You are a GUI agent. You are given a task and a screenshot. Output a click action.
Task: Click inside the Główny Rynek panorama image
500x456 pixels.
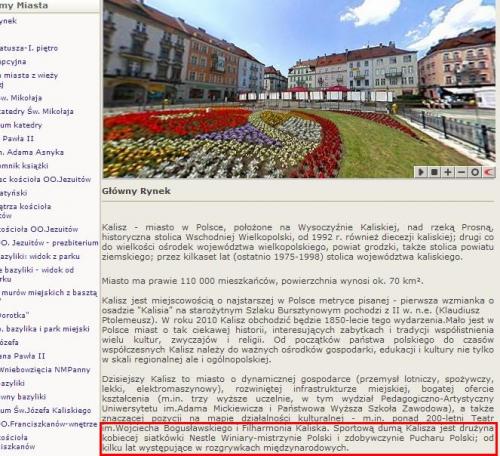tap(299, 89)
